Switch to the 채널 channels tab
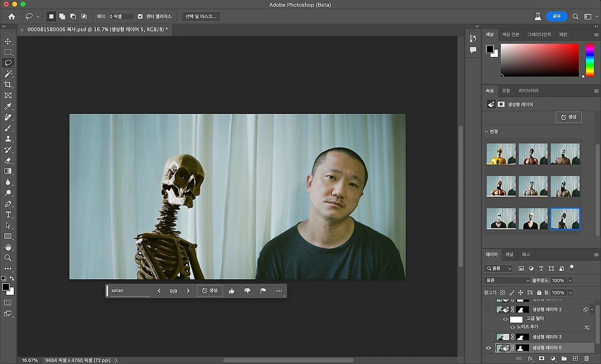Viewport: 601px width, 364px height. [x=509, y=254]
